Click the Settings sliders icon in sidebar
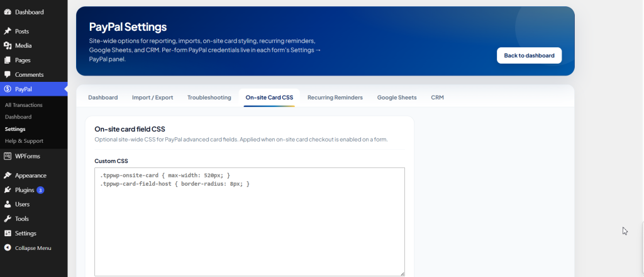Viewport: 644px width, 277px height. click(8, 234)
